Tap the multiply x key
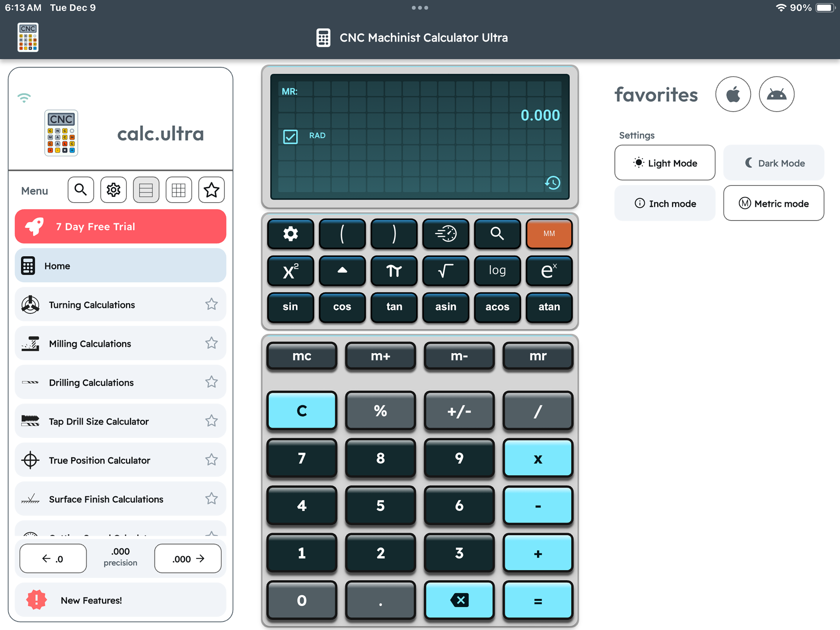 (538, 458)
